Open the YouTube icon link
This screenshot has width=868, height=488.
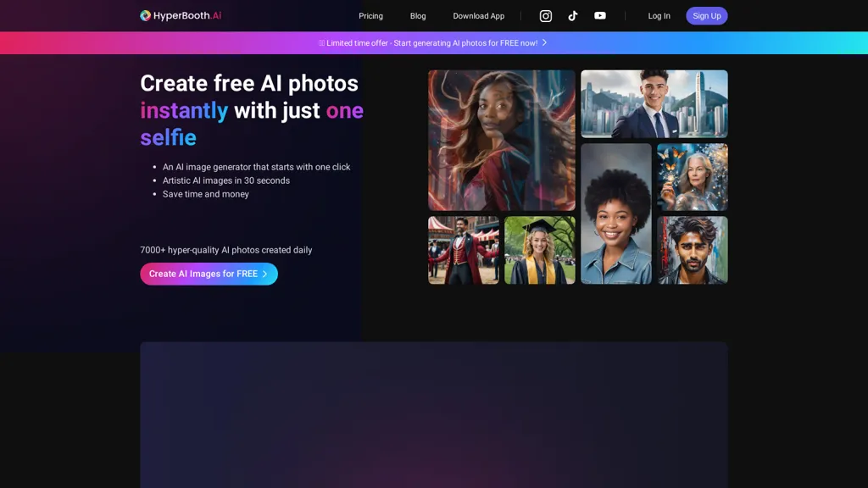coord(600,16)
